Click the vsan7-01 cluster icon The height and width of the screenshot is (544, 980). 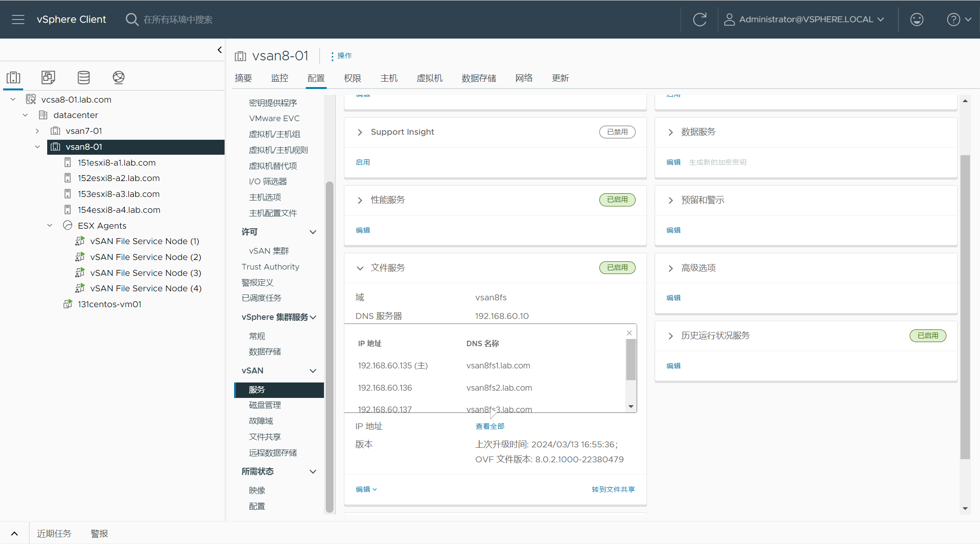click(55, 131)
